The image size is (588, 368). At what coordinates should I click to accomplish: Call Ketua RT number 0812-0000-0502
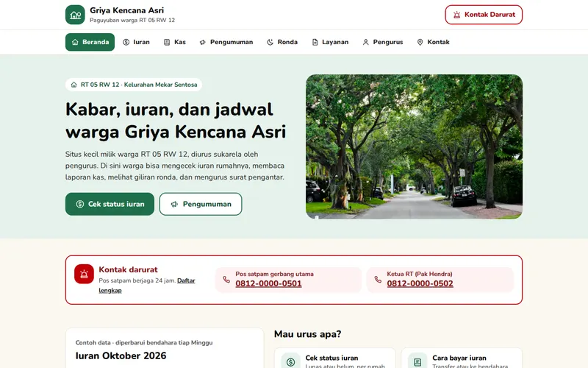(x=420, y=283)
